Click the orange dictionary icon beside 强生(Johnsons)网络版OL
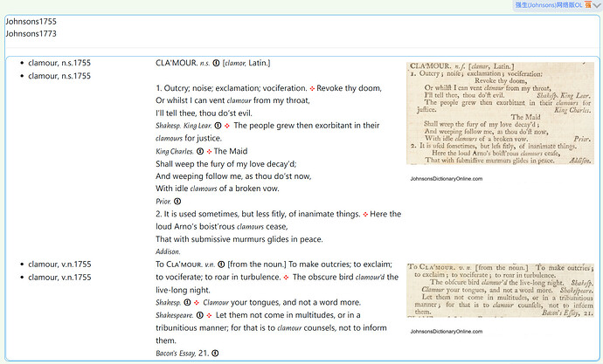Screen dimensions: 603x364 [587, 5]
